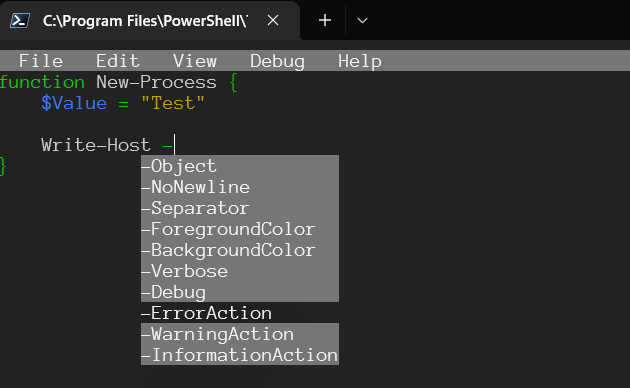Select -ForegroundColor in the autocomplete list
The image size is (630, 388).
point(240,229)
